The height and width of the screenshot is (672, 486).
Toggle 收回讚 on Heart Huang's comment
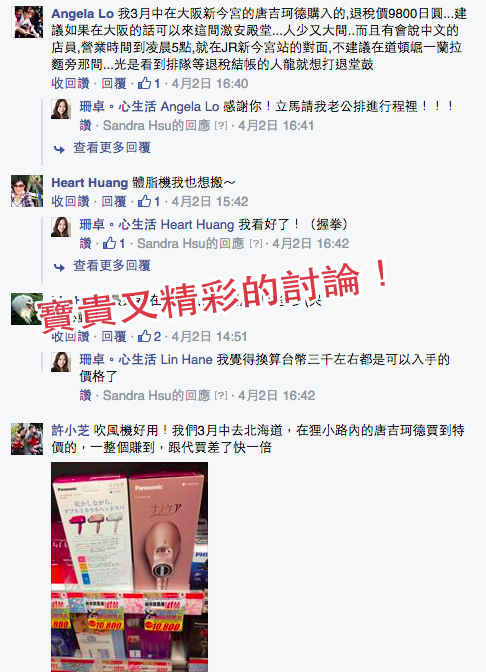pos(70,201)
